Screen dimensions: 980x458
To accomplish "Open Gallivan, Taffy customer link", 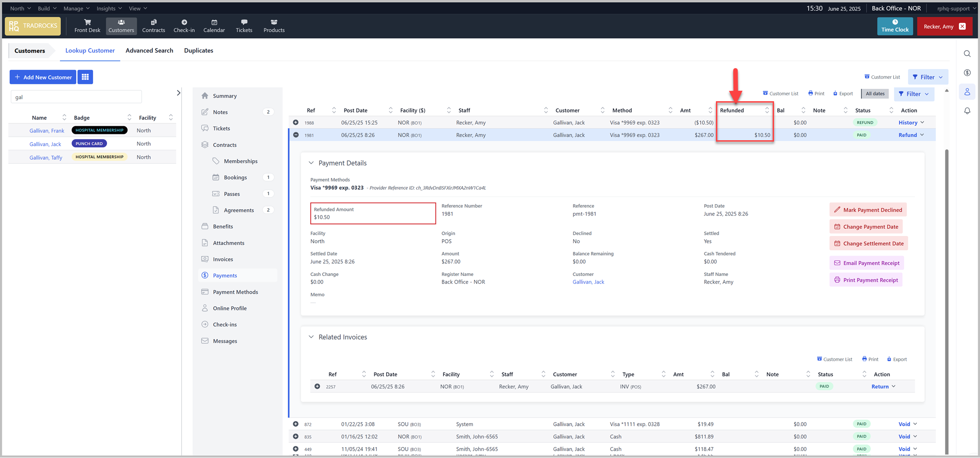I will 46,158.
